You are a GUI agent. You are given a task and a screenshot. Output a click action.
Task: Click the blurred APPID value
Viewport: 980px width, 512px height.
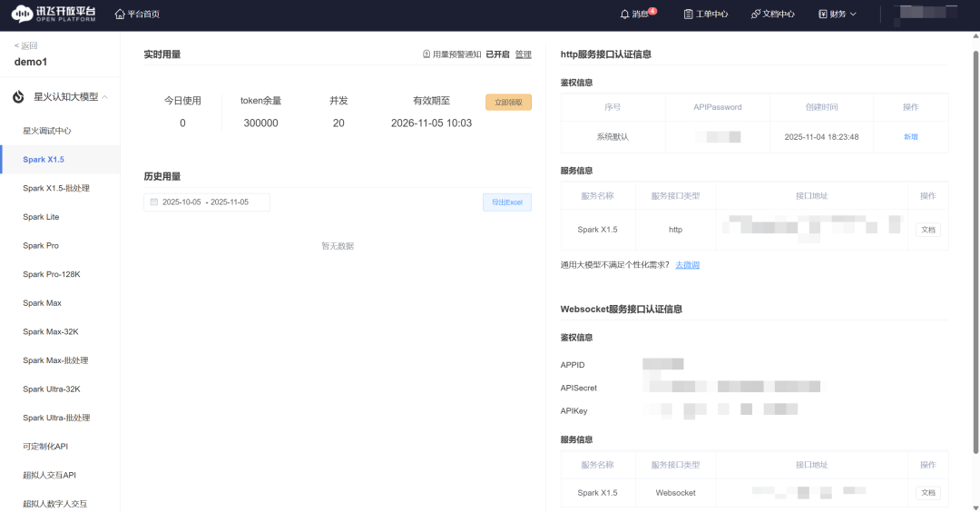pos(663,364)
